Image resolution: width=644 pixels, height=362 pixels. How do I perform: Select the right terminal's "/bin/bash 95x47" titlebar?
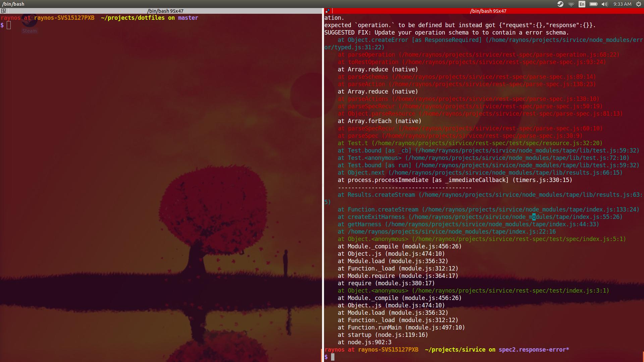click(x=488, y=11)
